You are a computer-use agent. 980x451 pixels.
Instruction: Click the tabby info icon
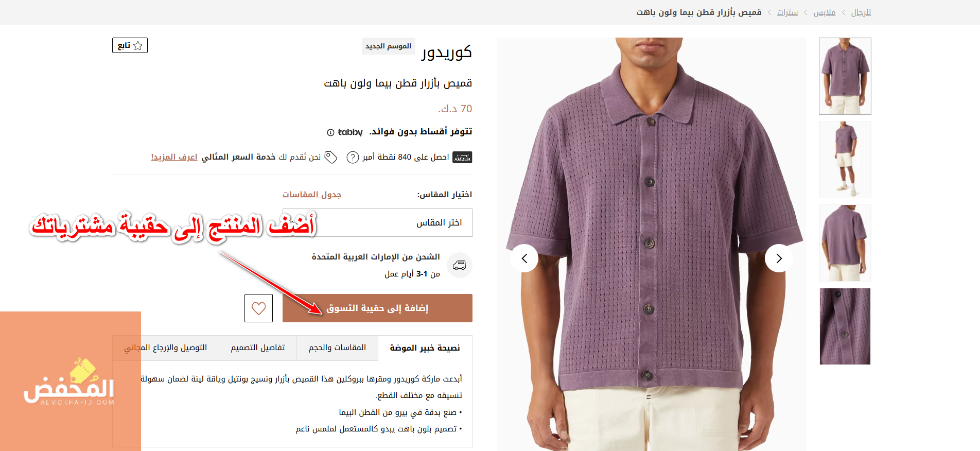(330, 132)
